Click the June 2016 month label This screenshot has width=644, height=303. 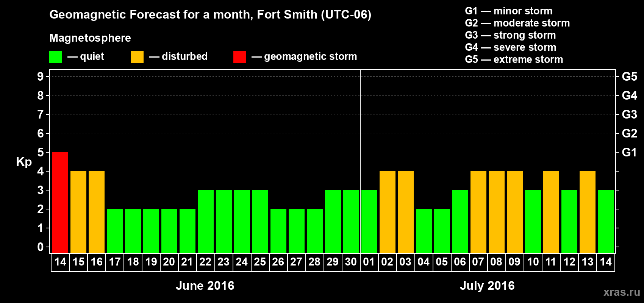point(205,286)
